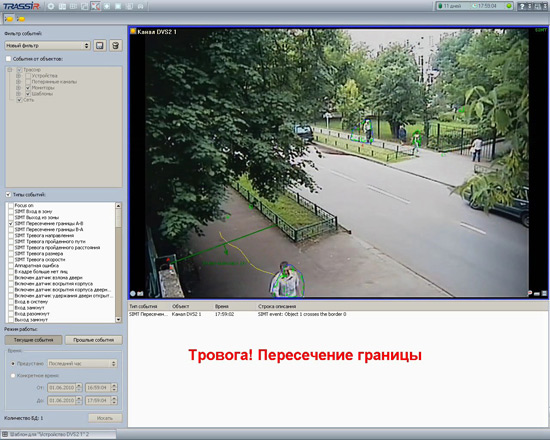Sort by Тип события column header
Image resolution: width=550 pixels, height=440 pixels.
pyautogui.click(x=143, y=306)
